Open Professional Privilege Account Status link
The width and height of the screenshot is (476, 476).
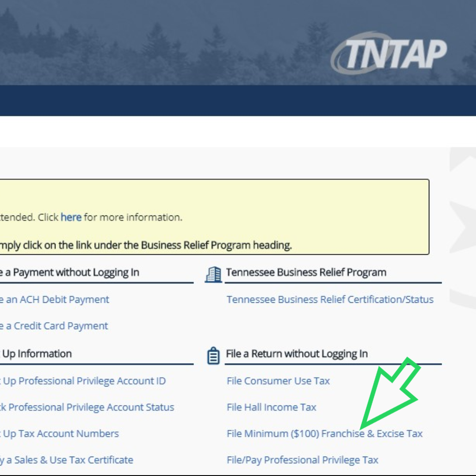pos(87,407)
